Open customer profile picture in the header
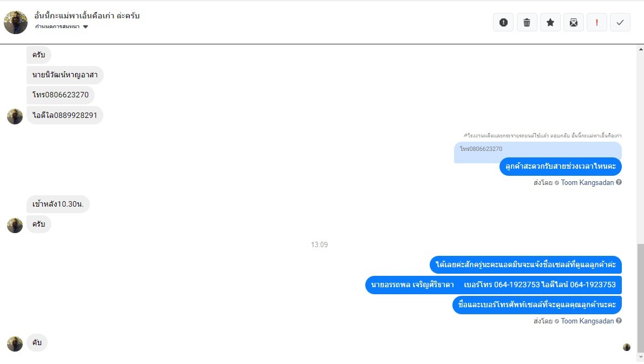 16,22
